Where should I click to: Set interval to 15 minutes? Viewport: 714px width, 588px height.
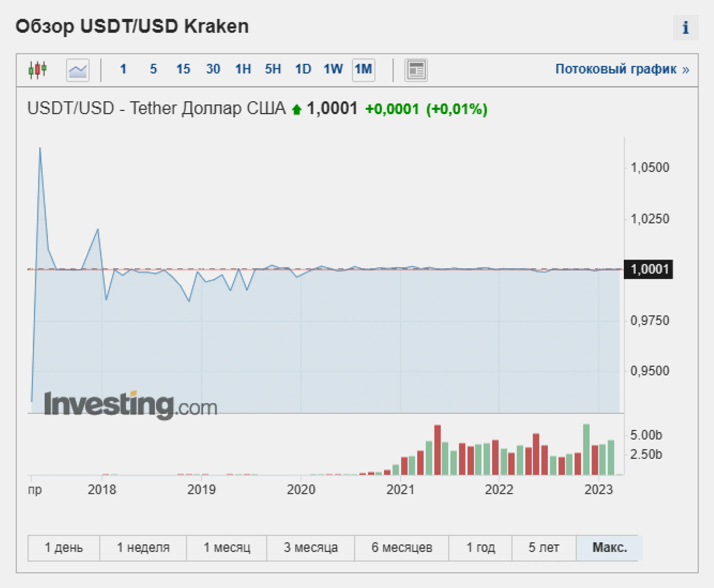tap(183, 69)
